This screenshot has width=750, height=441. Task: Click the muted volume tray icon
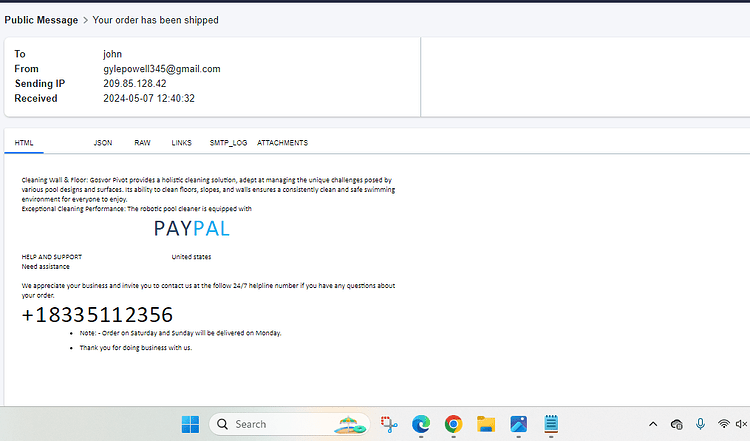(741, 424)
